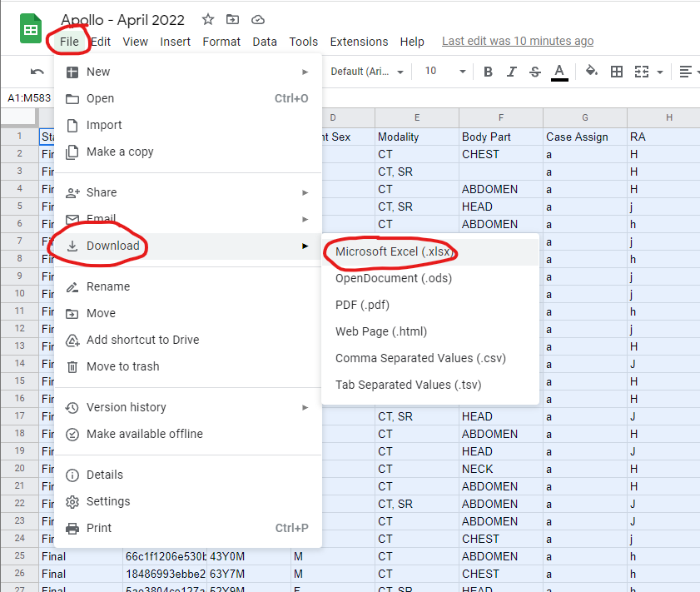Image resolution: width=700 pixels, height=592 pixels.
Task: Click the NECK cell in row 20
Action: (x=501, y=470)
